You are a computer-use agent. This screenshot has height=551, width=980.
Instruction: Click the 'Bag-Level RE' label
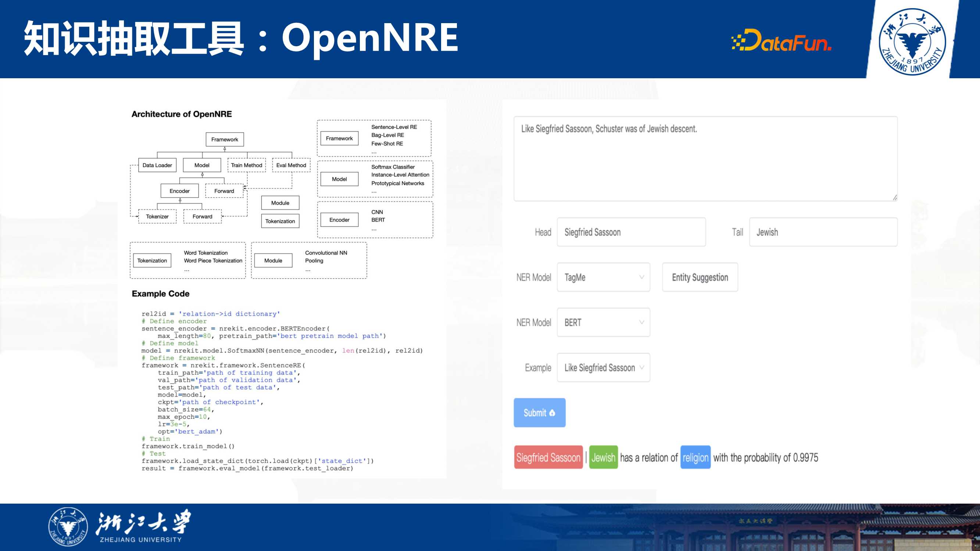(388, 135)
